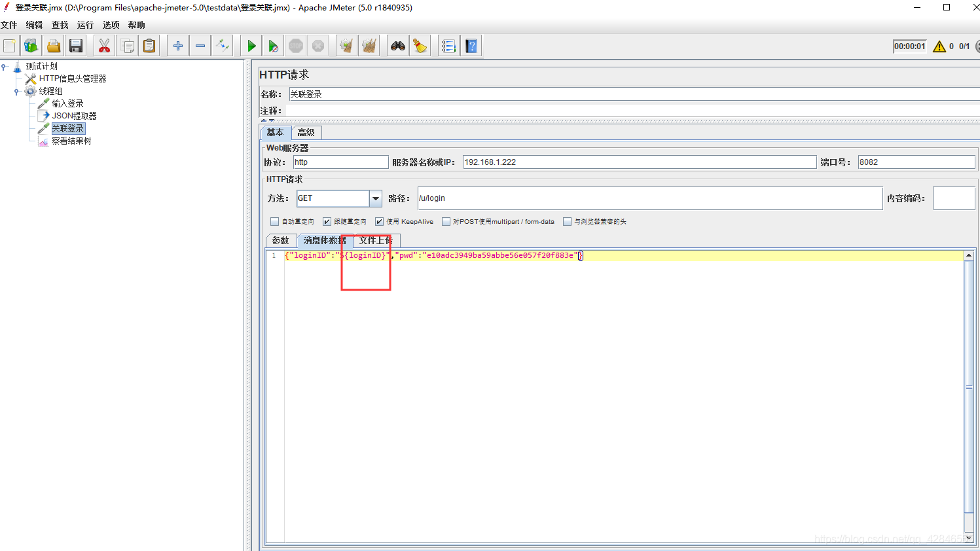Collapse the 线程组 tree expander
The height and width of the screenshot is (551, 980).
(x=16, y=92)
